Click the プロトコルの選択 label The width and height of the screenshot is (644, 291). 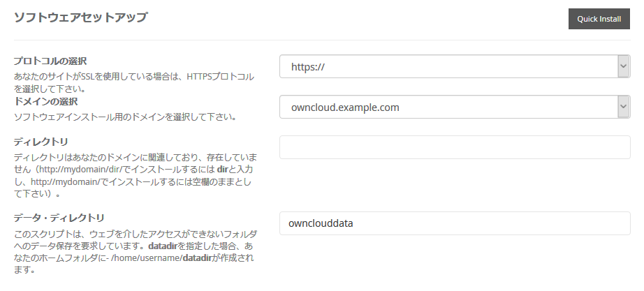(x=50, y=61)
